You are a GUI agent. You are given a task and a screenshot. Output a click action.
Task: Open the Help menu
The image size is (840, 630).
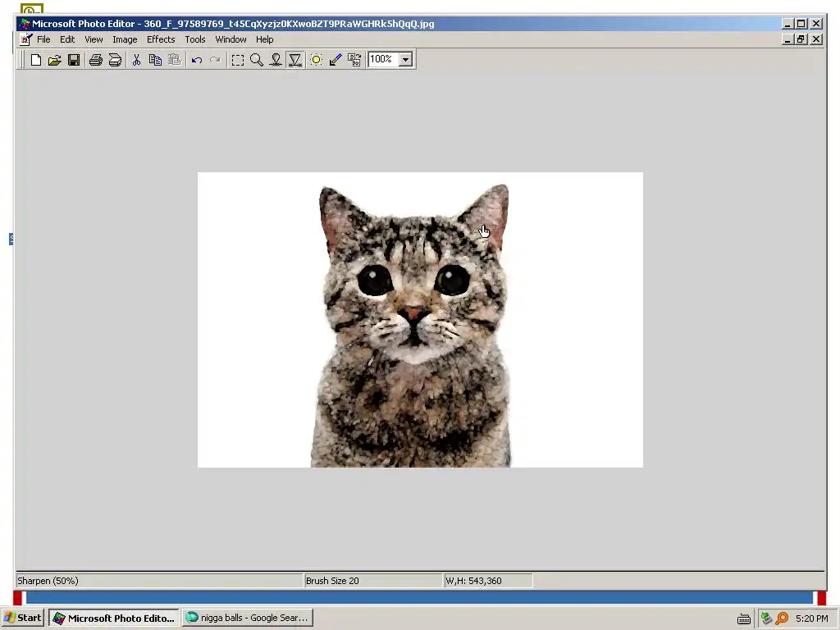point(264,39)
